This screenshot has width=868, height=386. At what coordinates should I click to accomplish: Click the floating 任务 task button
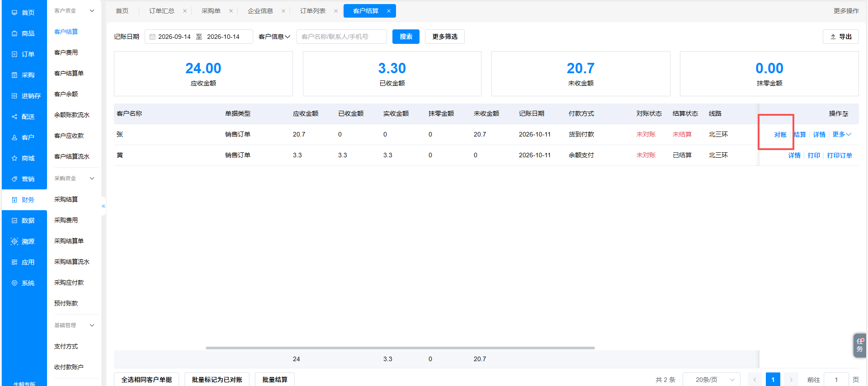click(860, 345)
